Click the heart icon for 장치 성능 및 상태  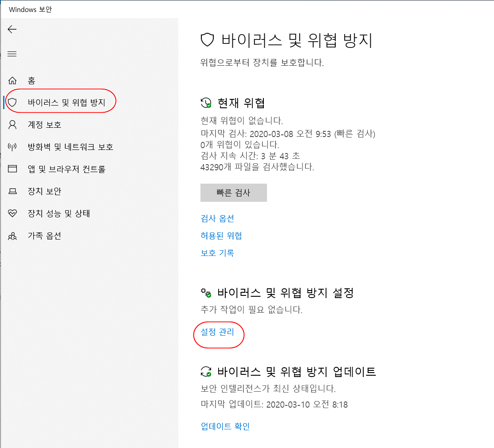point(12,213)
